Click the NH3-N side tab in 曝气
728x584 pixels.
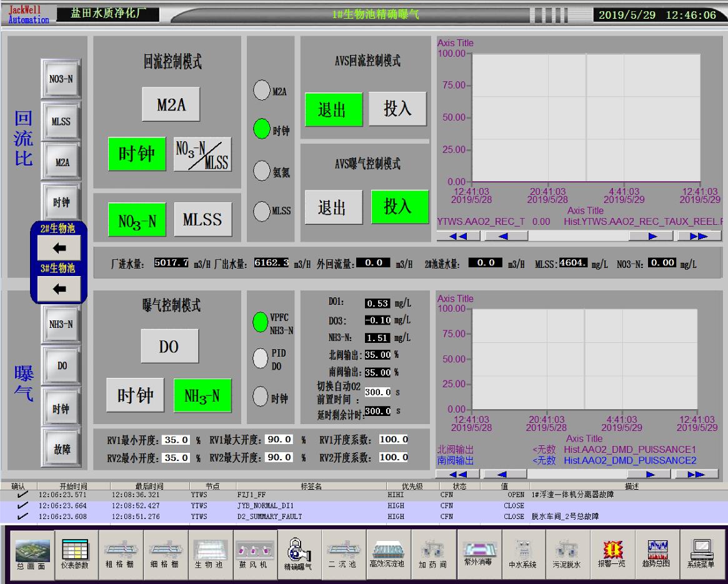click(x=61, y=324)
